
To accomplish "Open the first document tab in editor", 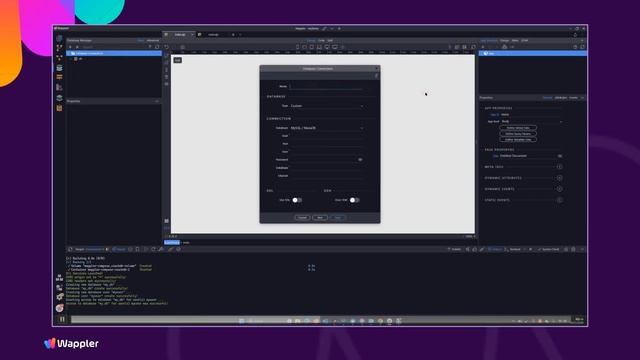I will pos(180,35).
